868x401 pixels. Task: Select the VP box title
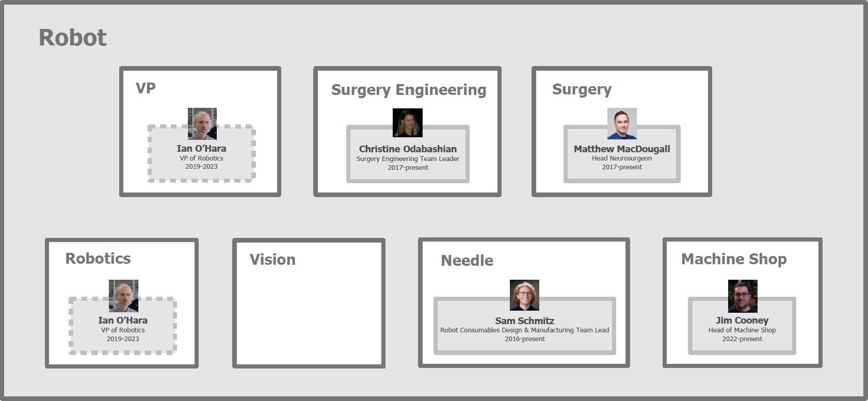point(146,88)
